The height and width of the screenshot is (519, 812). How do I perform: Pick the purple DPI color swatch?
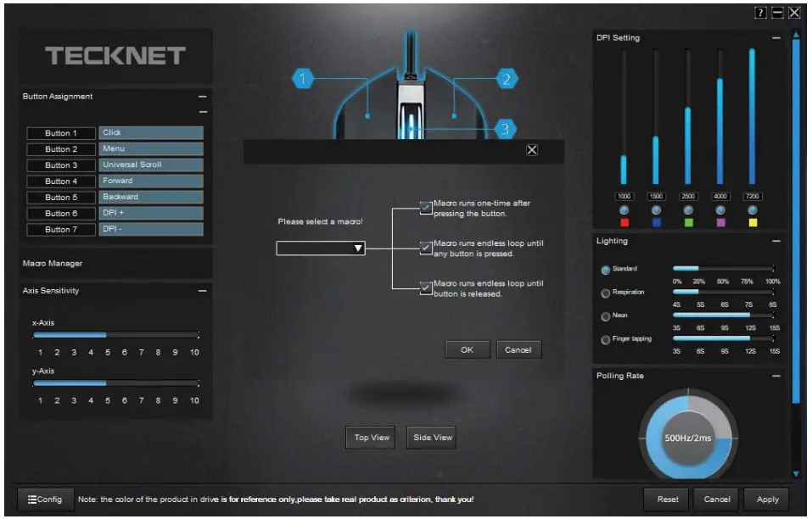click(x=721, y=223)
